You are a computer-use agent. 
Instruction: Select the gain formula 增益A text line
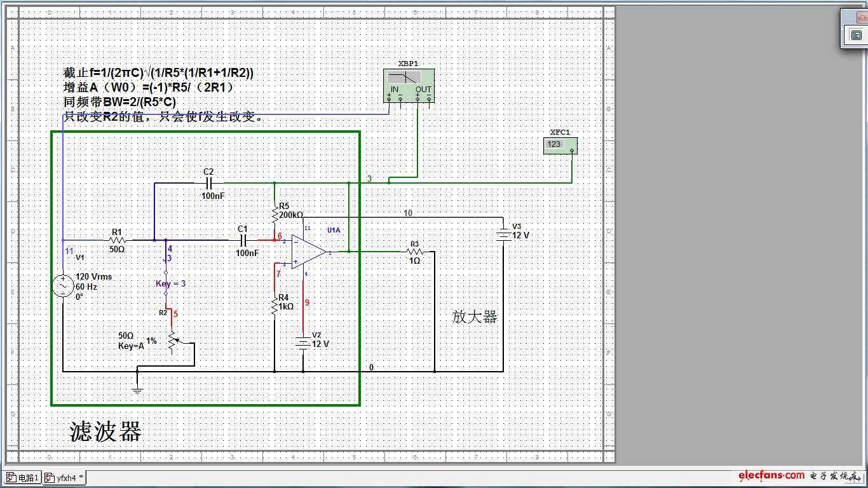pyautogui.click(x=149, y=87)
